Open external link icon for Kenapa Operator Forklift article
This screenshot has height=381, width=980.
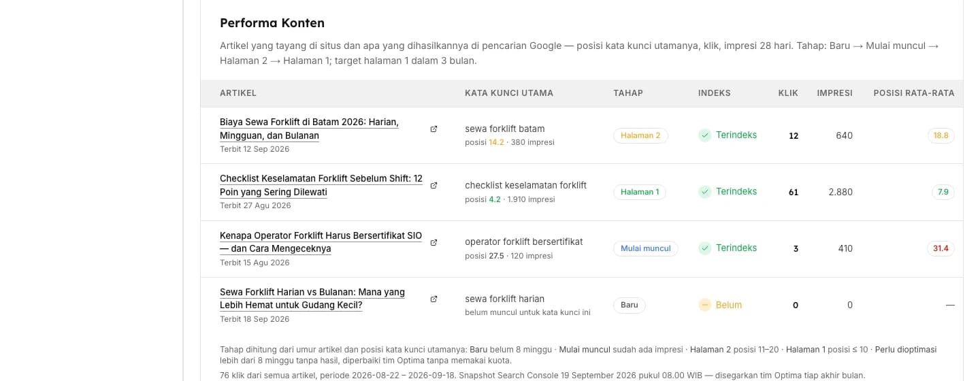pyautogui.click(x=434, y=242)
